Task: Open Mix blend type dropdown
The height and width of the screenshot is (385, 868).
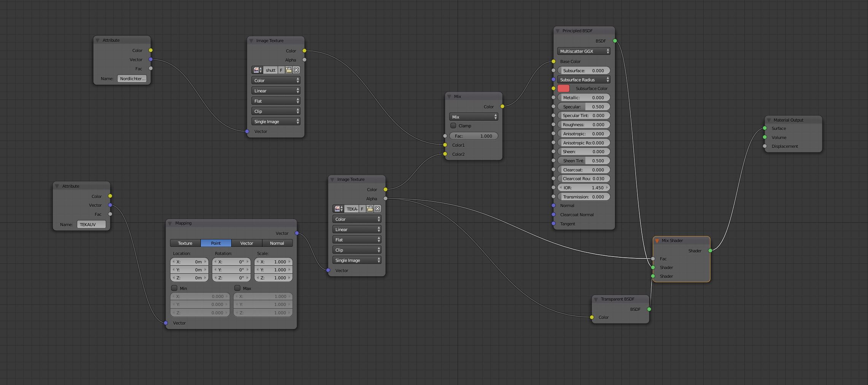Action: 474,117
